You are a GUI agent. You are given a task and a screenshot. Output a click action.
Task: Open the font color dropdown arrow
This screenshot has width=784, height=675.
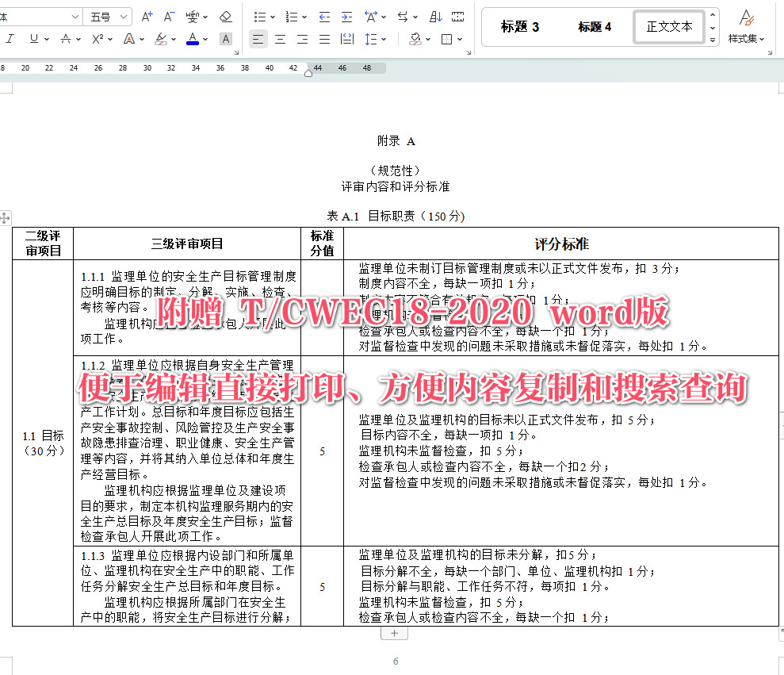pos(205,38)
